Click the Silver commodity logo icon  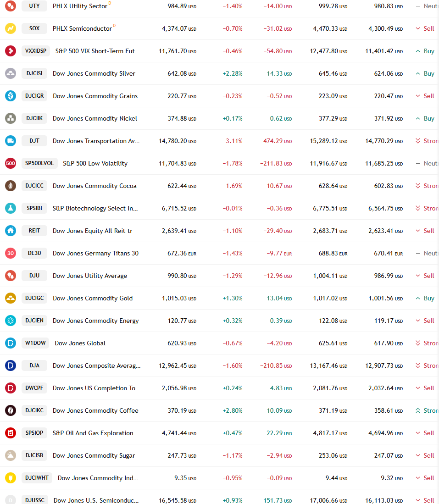pos(11,73)
